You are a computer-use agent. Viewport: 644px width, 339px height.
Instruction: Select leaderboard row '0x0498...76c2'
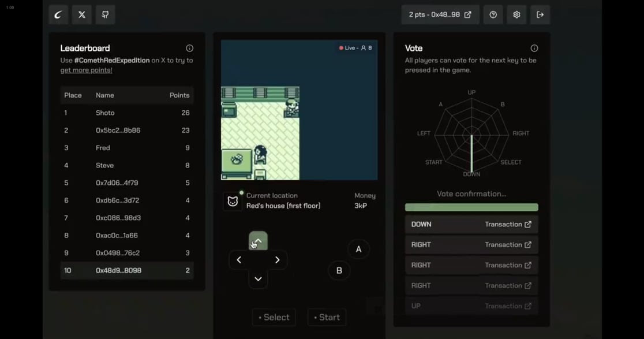pos(127,253)
